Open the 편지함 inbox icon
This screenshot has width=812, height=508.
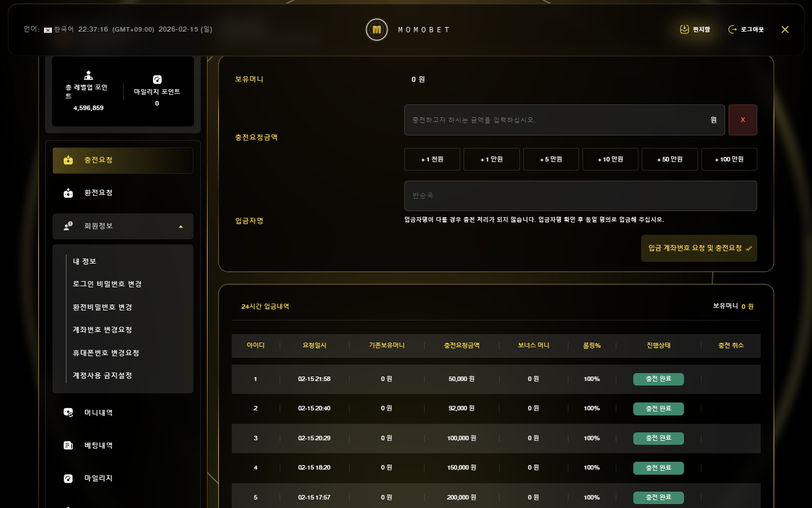click(x=684, y=29)
